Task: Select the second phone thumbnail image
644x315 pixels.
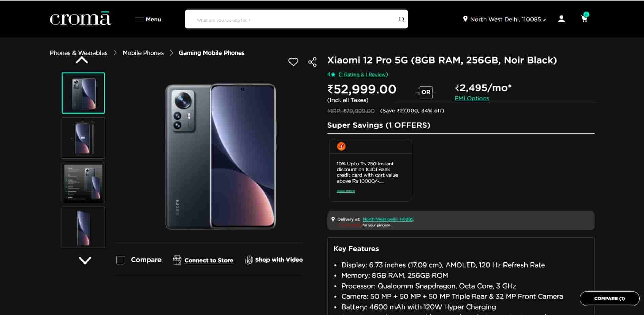Action: pyautogui.click(x=83, y=138)
